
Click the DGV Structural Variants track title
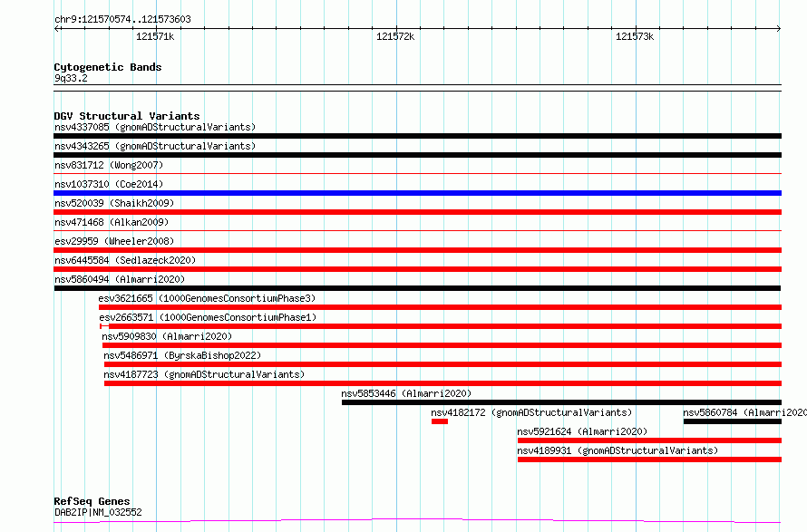point(127,116)
